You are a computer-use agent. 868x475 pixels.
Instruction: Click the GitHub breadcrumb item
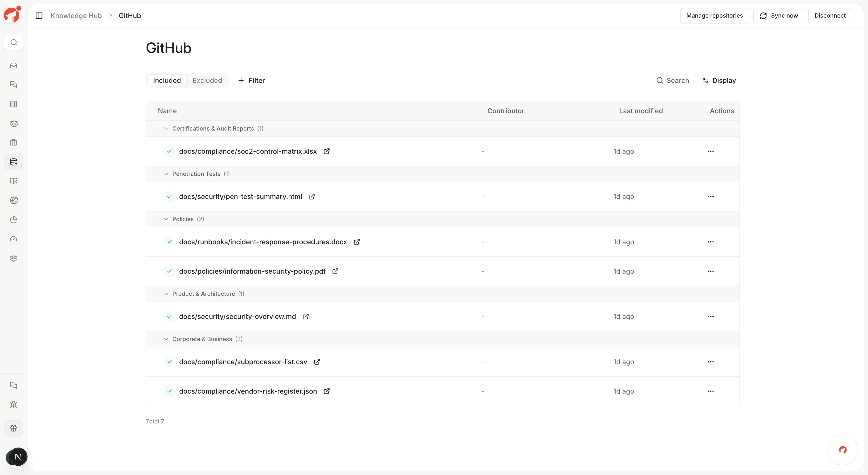pos(130,15)
